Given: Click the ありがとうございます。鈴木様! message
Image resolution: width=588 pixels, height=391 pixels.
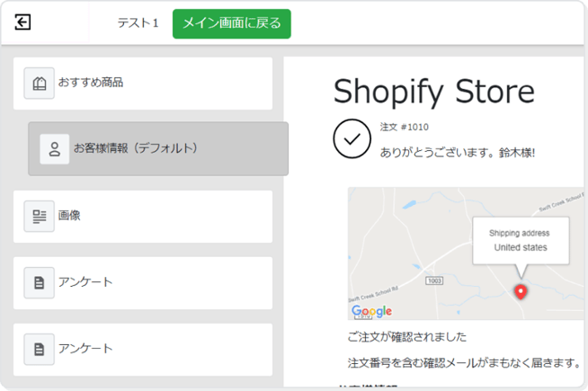Looking at the screenshot, I should coord(457,153).
